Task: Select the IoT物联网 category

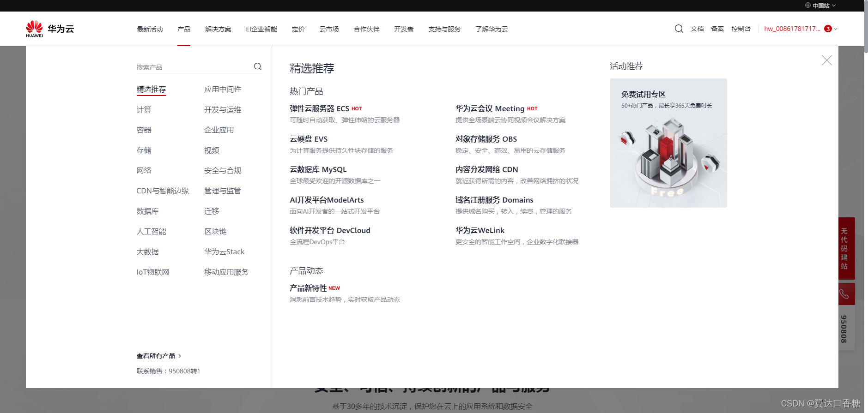Action: [152, 272]
